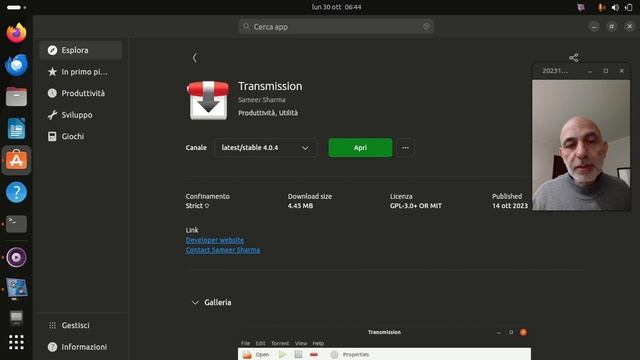Viewport: 640px width, 360px height.
Task: Click the Properties icon in gallery screenshot
Action: coord(334,355)
